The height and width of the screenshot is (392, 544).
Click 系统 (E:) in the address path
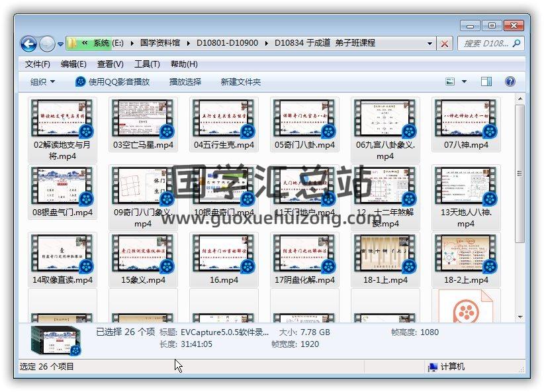coord(108,43)
